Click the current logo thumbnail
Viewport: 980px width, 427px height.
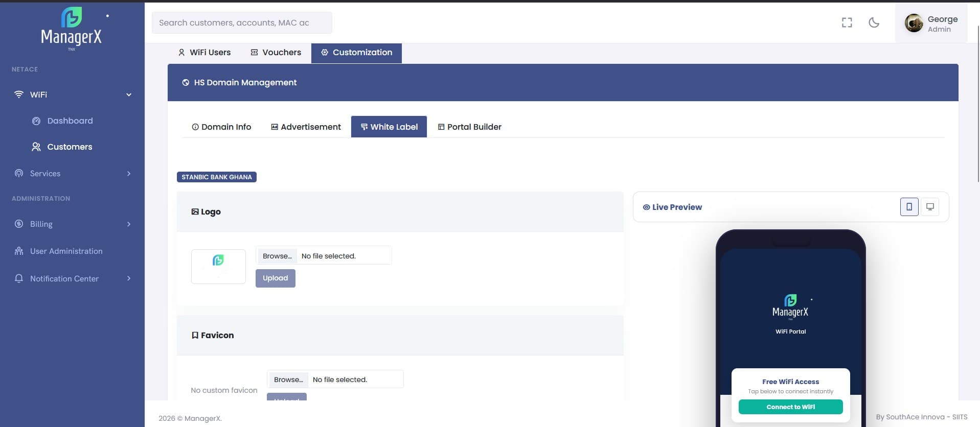[x=218, y=267]
